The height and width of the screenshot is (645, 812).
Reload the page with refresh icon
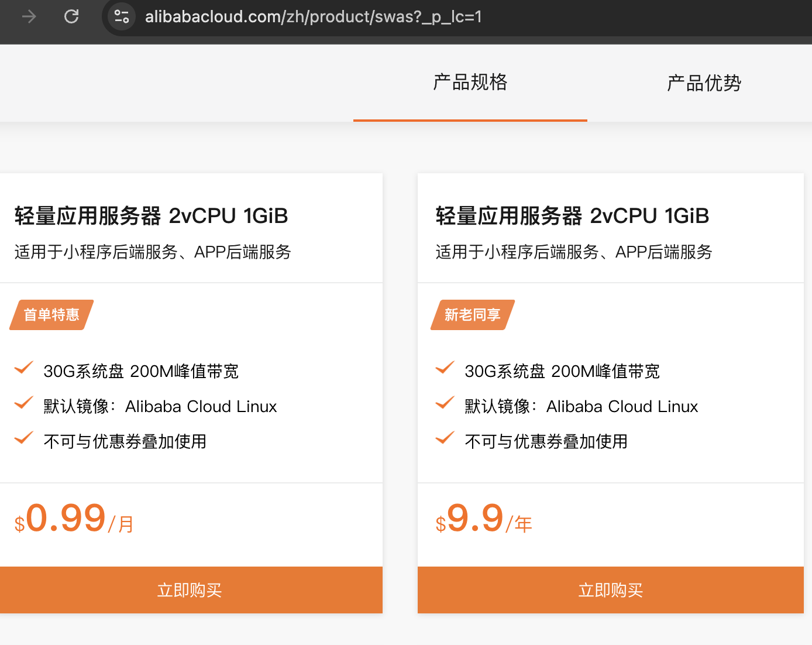coord(71,16)
